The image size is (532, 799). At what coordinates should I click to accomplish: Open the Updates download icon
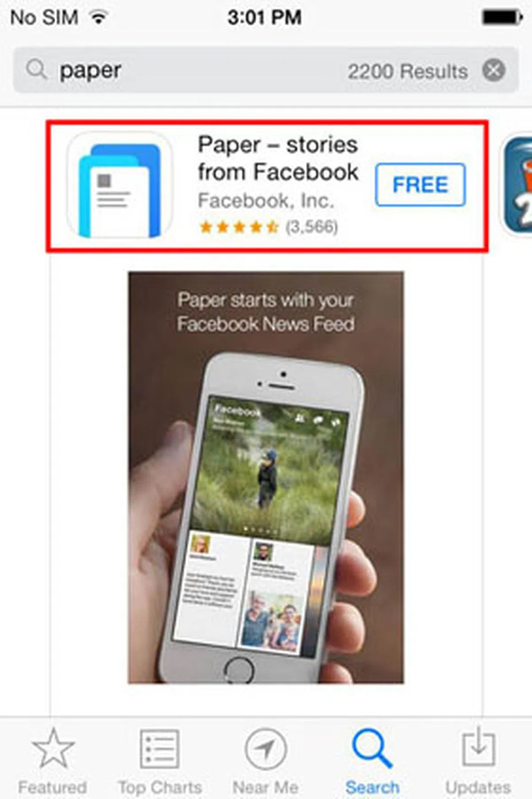pyautogui.click(x=478, y=747)
